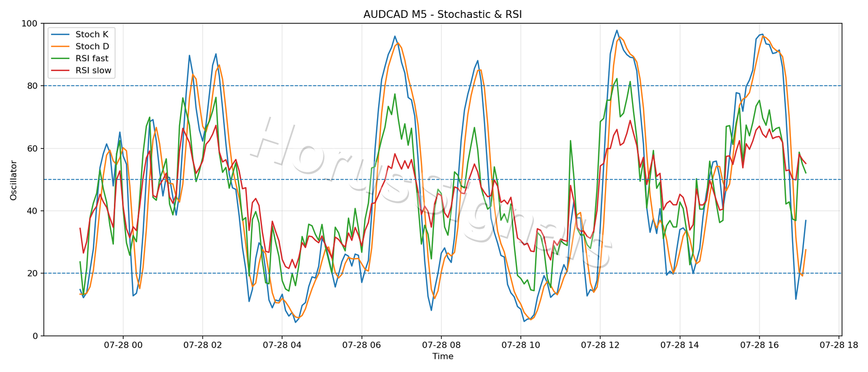Click the red RSI slow legend line swatch
The width and height of the screenshot is (868, 372).
pos(60,70)
